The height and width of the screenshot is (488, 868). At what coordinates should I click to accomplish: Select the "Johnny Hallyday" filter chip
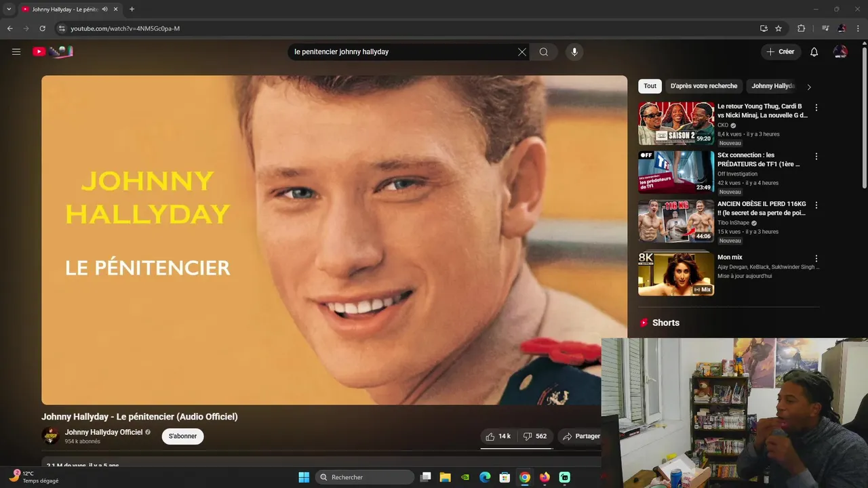(772, 86)
